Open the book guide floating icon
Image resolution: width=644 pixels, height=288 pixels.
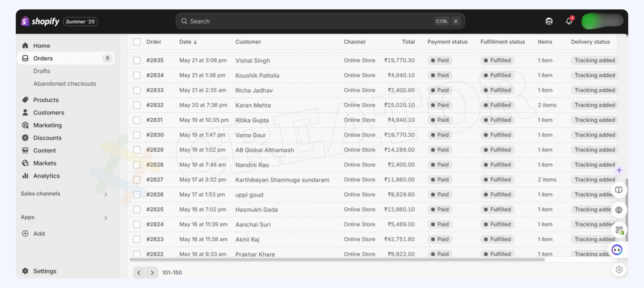tap(619, 190)
